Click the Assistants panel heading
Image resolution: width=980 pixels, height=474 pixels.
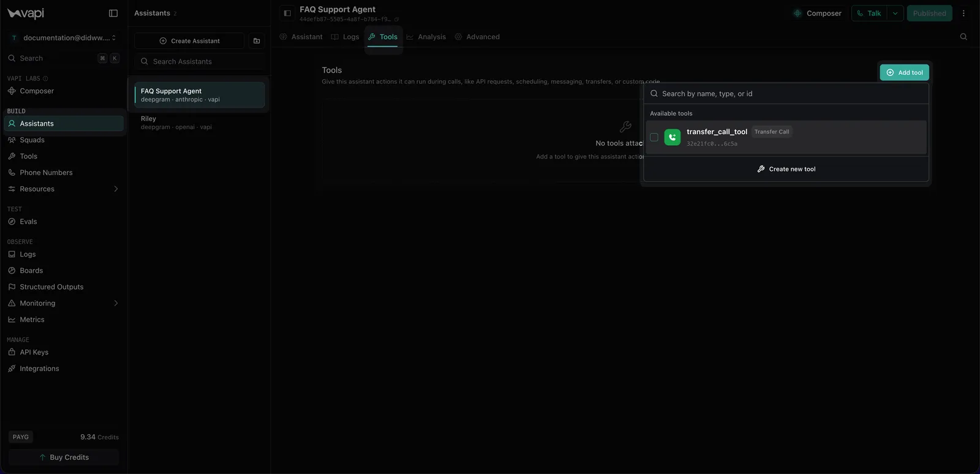click(x=152, y=13)
